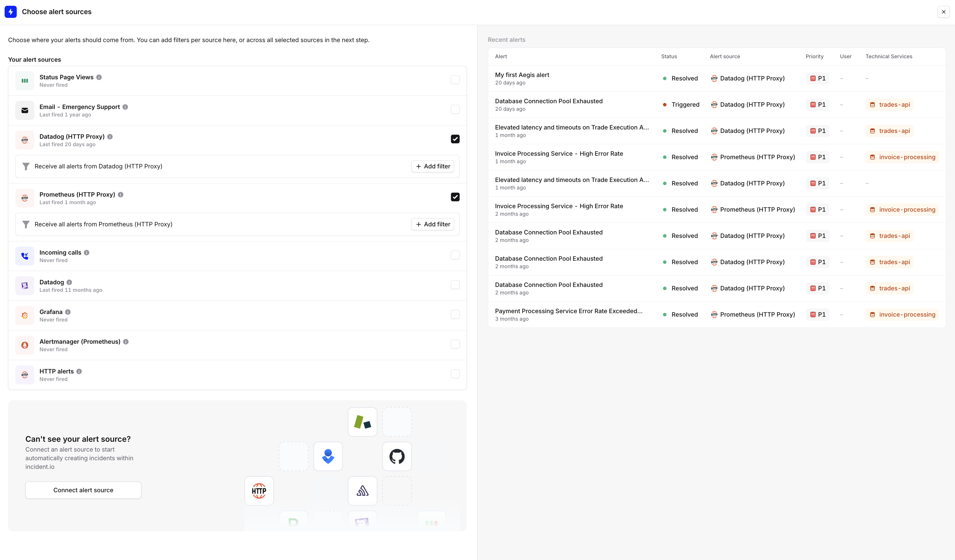Image resolution: width=955 pixels, height=560 pixels.
Task: Click the green Zendesk-style logo tile
Action: (x=362, y=422)
